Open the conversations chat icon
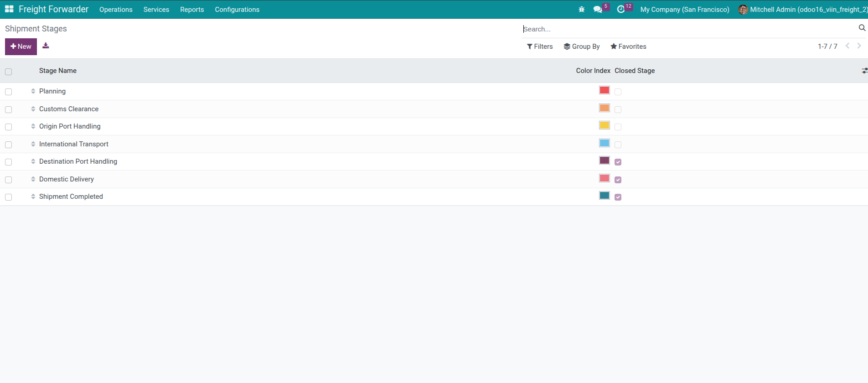Image resolution: width=868 pixels, height=383 pixels. (598, 10)
